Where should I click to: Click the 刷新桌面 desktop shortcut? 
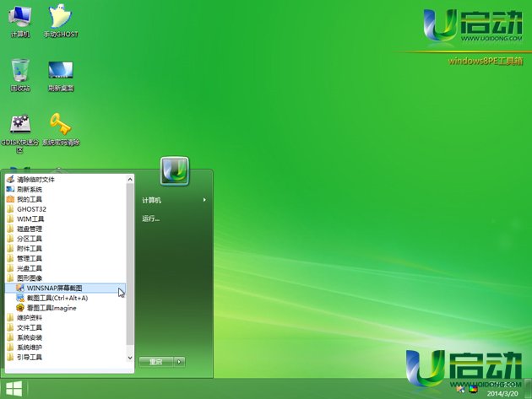tap(60, 73)
